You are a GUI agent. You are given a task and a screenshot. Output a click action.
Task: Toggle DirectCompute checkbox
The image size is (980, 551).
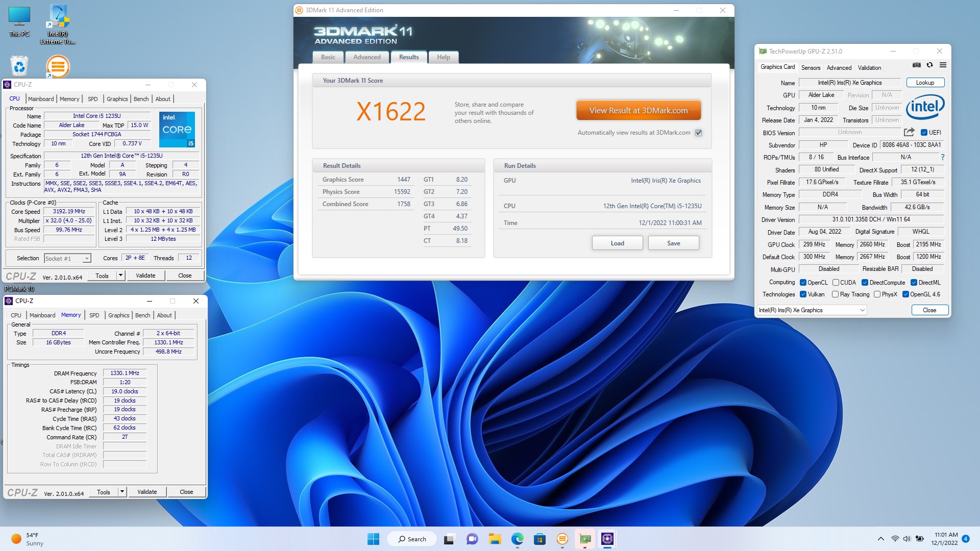pyautogui.click(x=865, y=283)
